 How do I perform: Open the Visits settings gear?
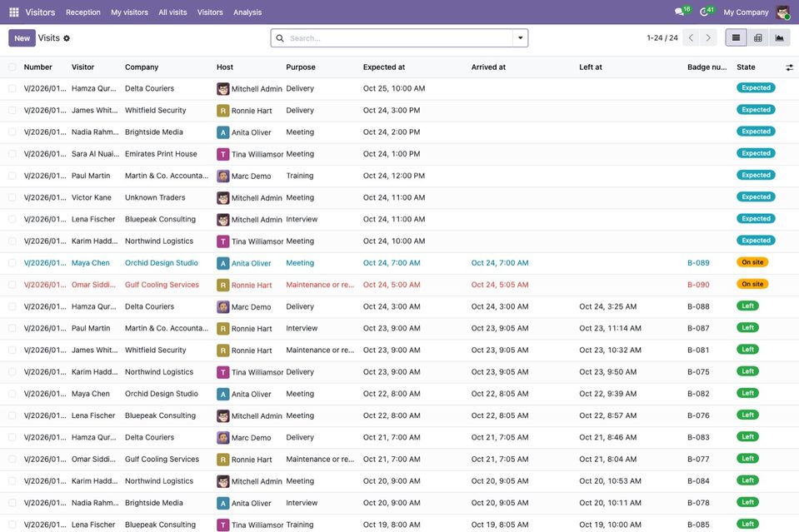(67, 38)
